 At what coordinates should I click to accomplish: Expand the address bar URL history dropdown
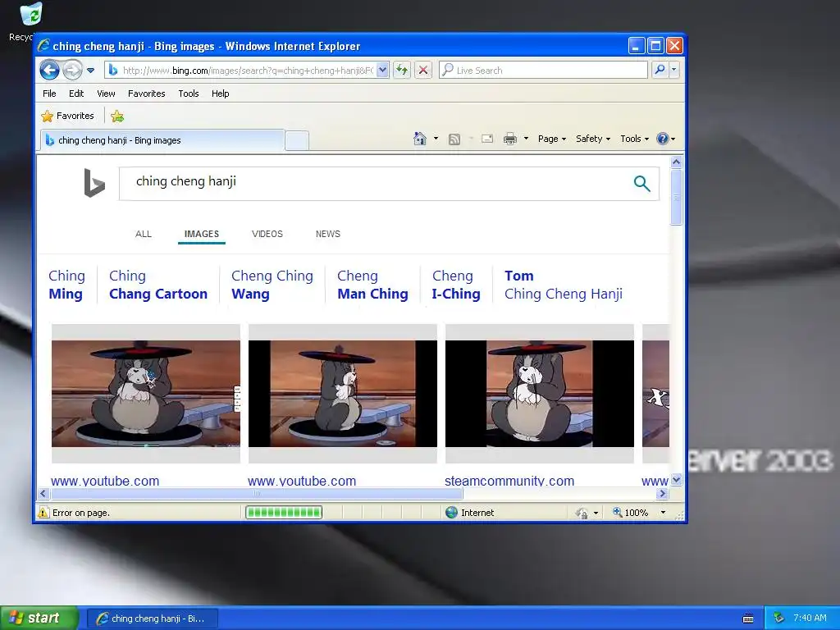tap(382, 71)
